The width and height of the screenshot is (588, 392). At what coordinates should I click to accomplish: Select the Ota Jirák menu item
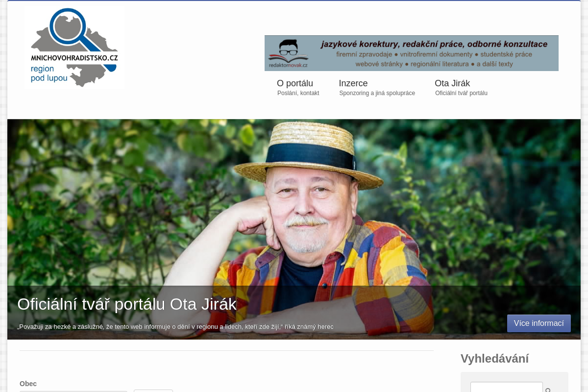click(x=452, y=83)
